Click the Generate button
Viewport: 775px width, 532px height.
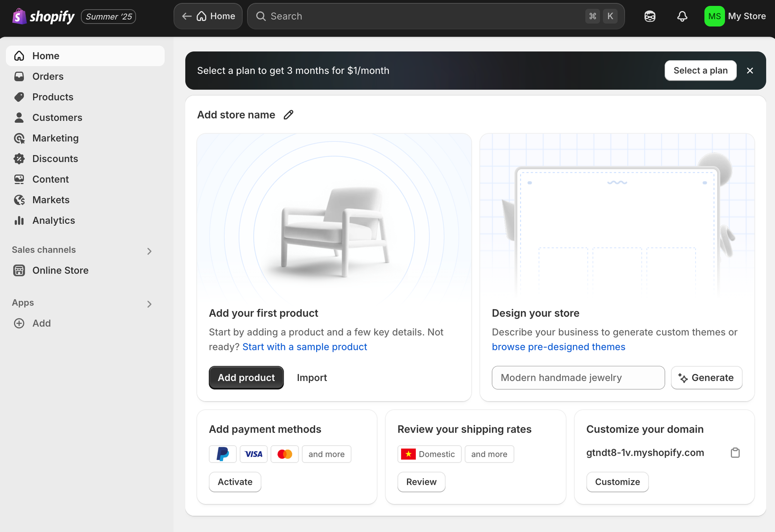706,378
